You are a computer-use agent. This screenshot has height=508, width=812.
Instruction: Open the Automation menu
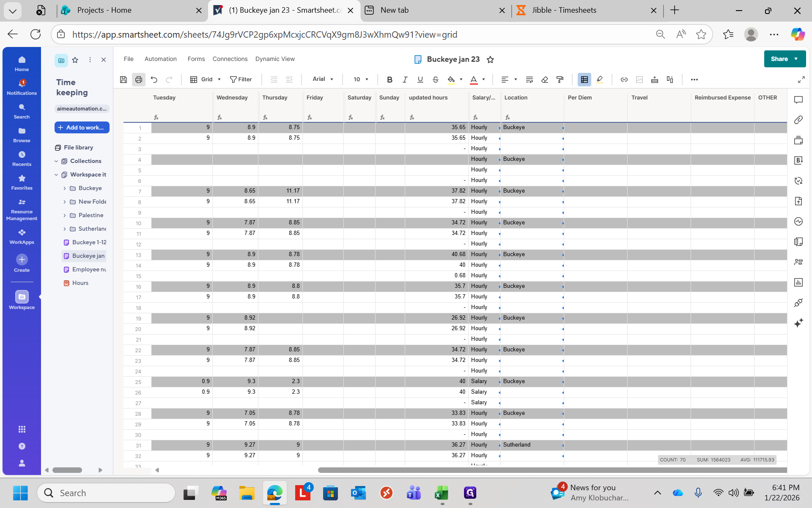[x=160, y=59]
